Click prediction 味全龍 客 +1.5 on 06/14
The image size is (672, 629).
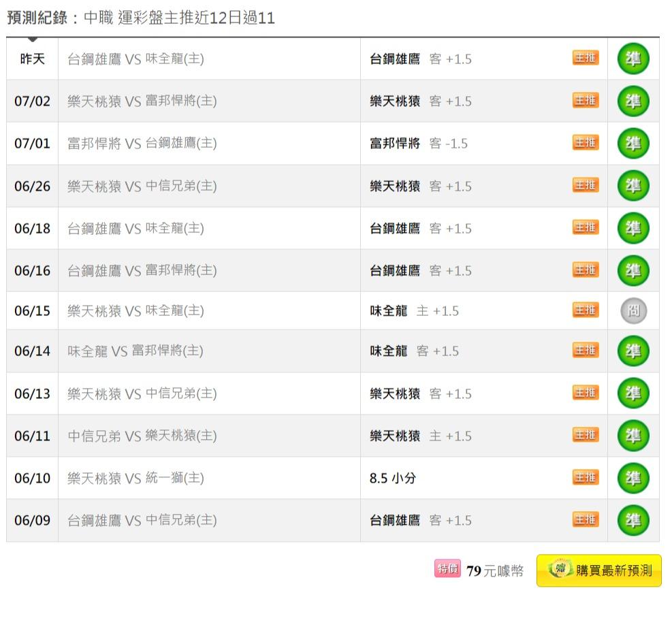pyautogui.click(x=414, y=351)
